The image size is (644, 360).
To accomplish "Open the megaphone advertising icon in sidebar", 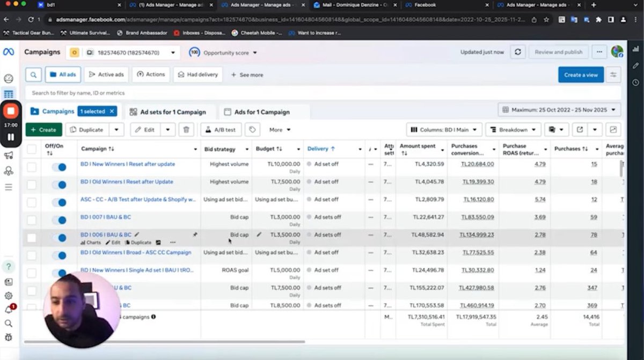I will pos(9,156).
